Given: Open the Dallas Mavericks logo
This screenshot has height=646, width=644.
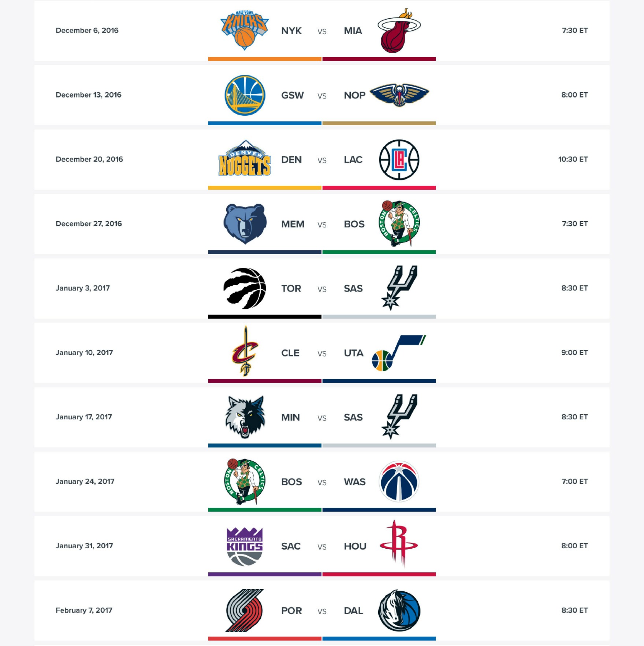Looking at the screenshot, I should point(399,610).
